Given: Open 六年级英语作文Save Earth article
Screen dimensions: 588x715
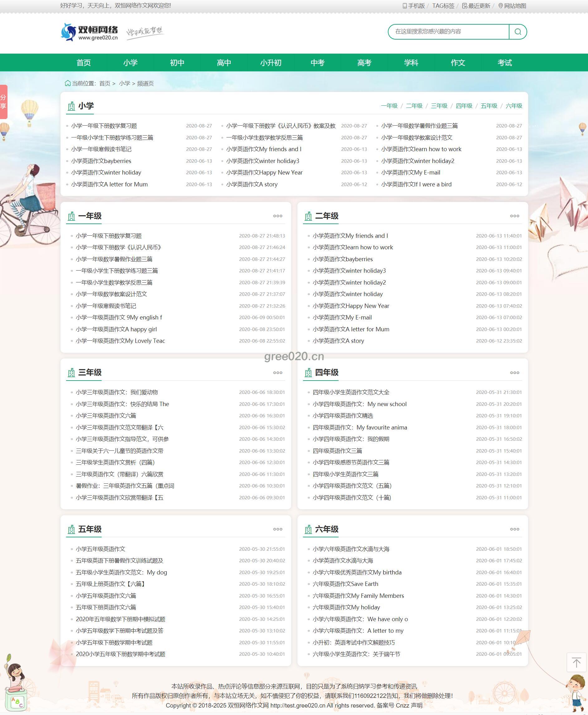Looking at the screenshot, I should click(x=345, y=584).
